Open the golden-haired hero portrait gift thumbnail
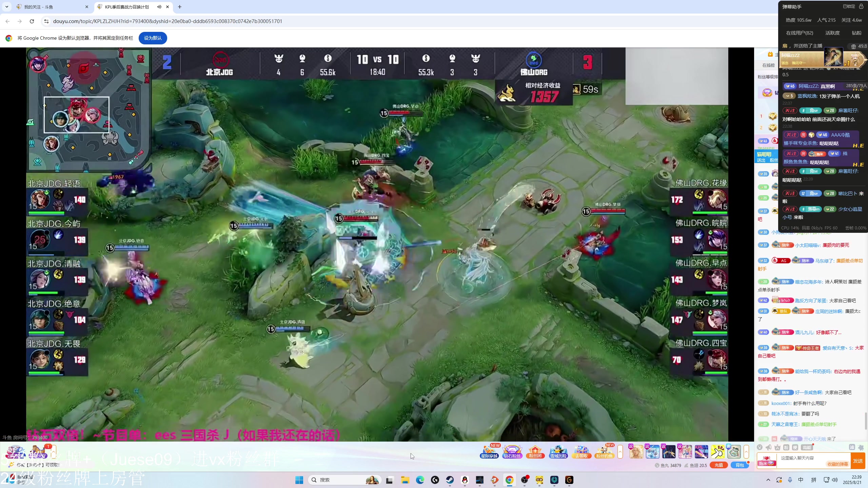Screen dimensions: 868x488 coord(636,452)
